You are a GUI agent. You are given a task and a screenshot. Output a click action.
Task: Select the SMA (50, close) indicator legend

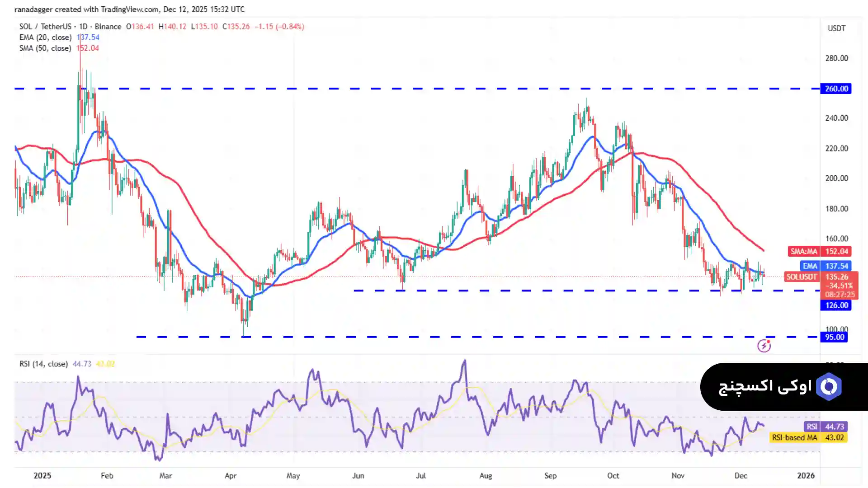pos(45,48)
